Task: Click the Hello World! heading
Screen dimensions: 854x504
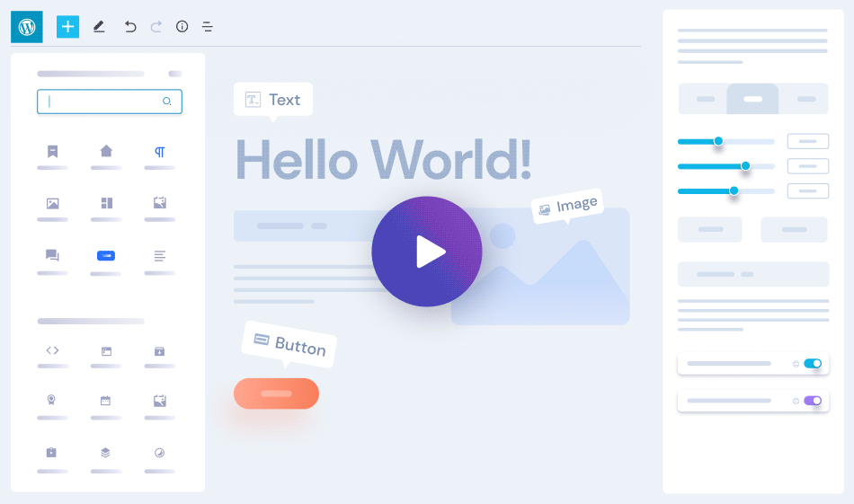Action: pos(384,159)
